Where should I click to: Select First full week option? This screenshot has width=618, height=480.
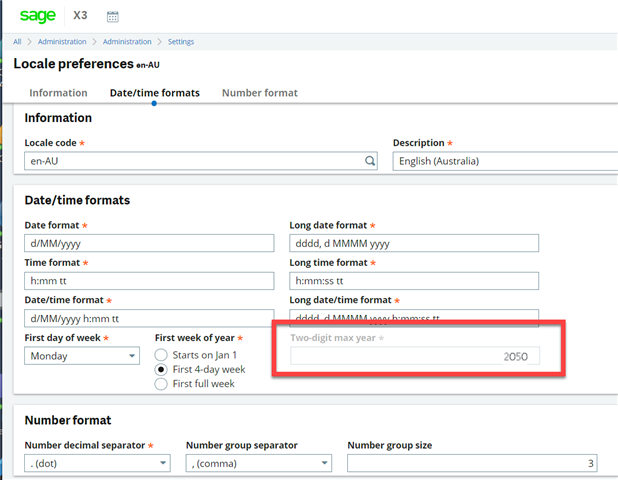click(x=161, y=384)
